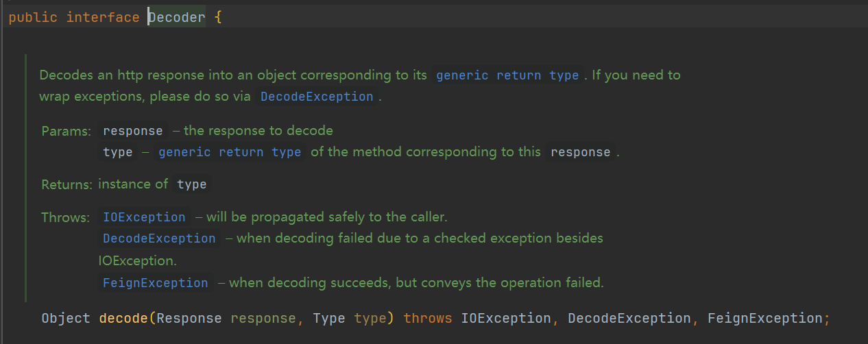Click the 'Throws:' label in documentation
Screen dimensions: 868x344
65,217
